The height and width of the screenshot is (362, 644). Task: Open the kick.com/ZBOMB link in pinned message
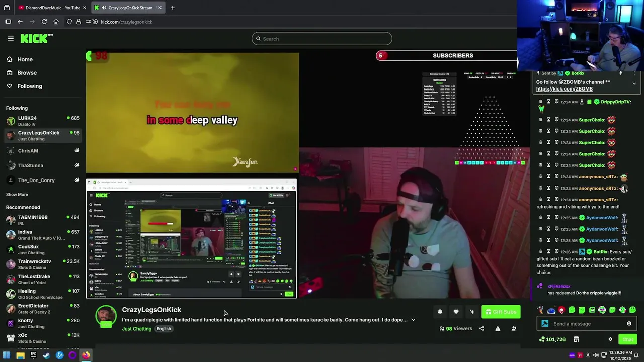[x=564, y=89]
